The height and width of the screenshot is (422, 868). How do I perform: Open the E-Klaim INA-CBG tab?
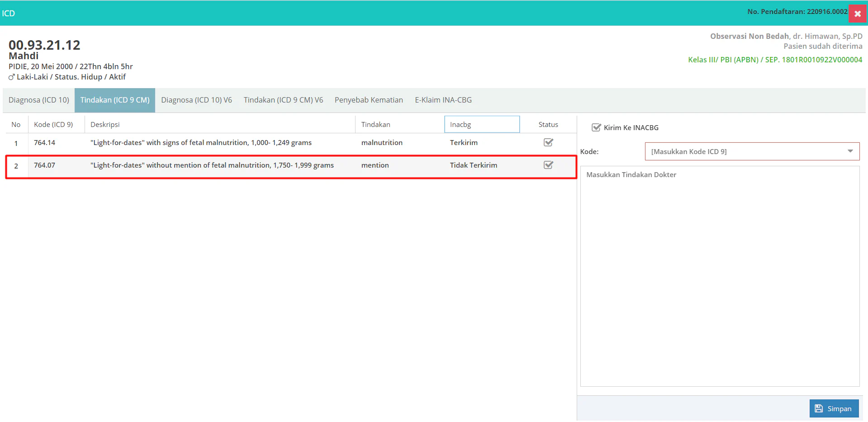(x=443, y=100)
